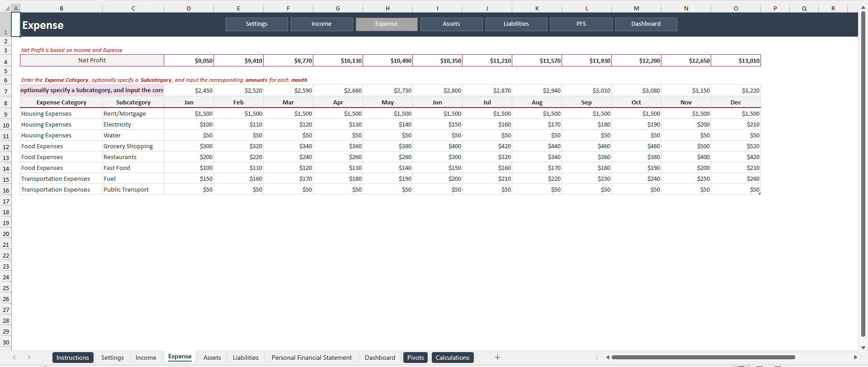Switch to the Settings sheet tab
The image size is (868, 367).
point(113,358)
